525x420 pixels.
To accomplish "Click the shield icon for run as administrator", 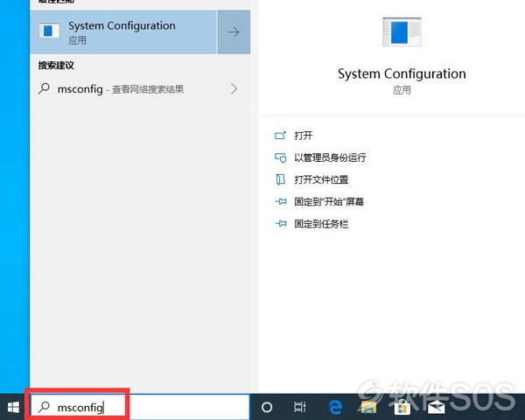I will [281, 157].
